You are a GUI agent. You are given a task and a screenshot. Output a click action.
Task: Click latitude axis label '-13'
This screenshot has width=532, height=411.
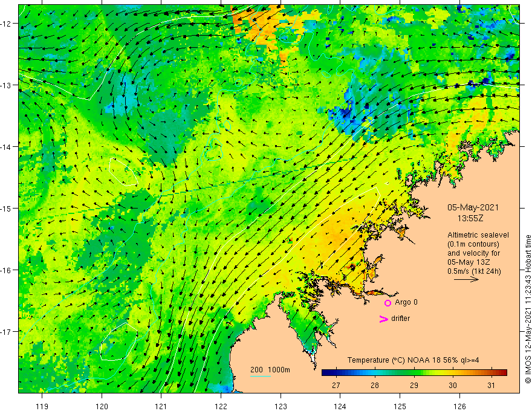[x=7, y=85]
